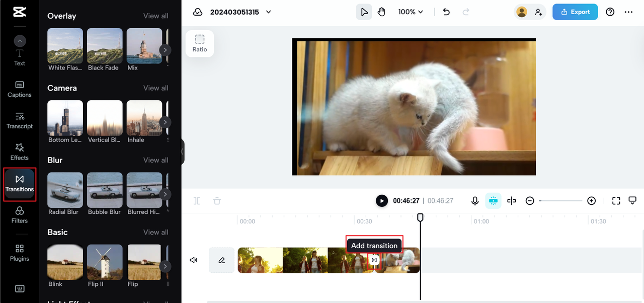
Task: Open the help menu
Action: [610, 12]
